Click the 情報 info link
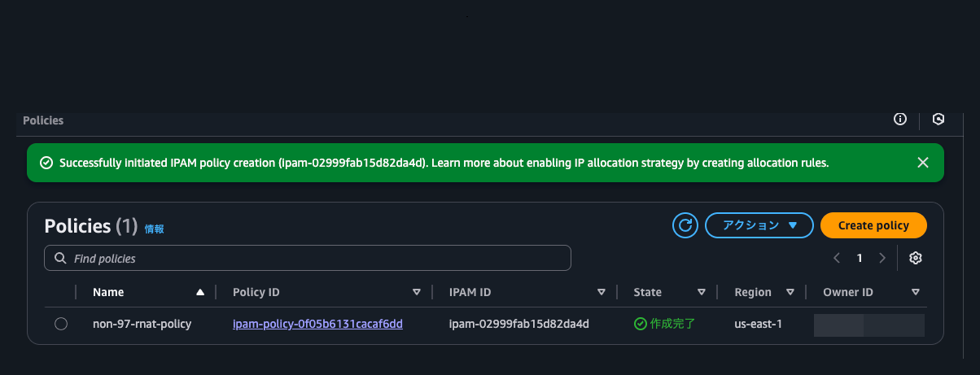 click(x=154, y=229)
